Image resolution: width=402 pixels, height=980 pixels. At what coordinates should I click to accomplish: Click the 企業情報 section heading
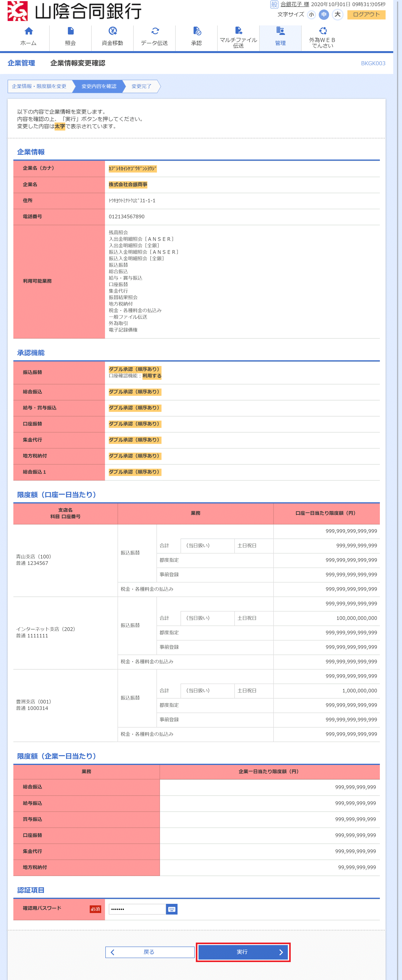[31, 152]
